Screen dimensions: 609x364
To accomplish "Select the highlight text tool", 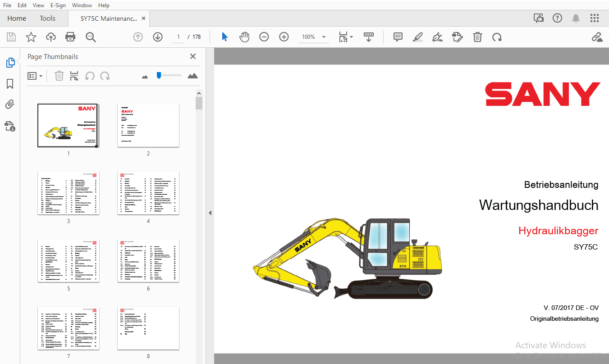I will 418,37.
